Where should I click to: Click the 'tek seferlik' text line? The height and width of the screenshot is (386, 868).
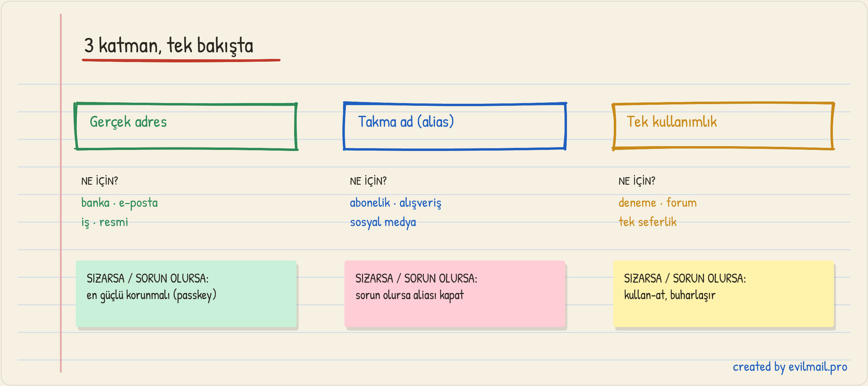[x=648, y=222]
